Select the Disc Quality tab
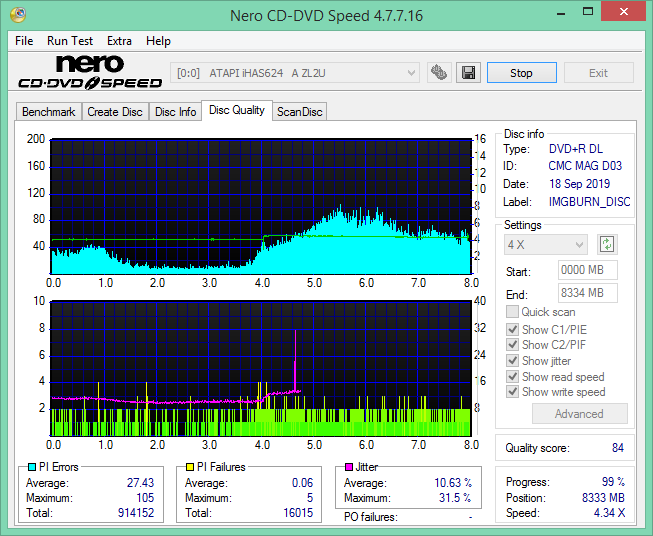This screenshot has width=653, height=536. click(237, 110)
